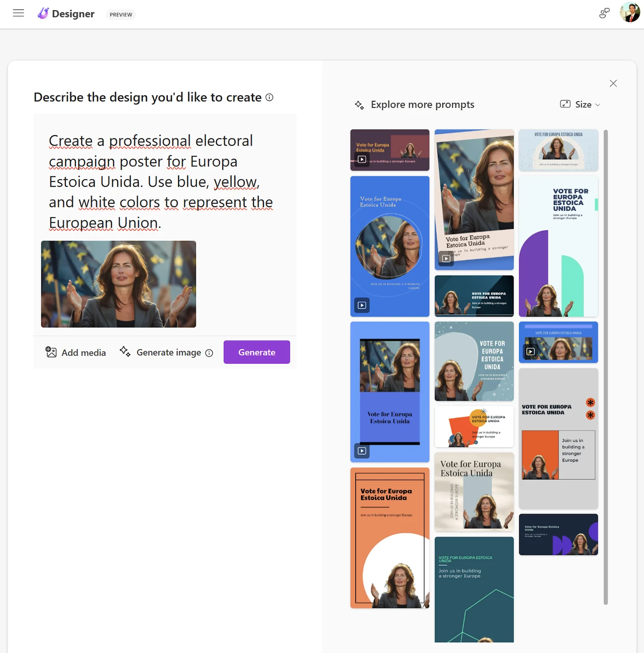Click the Generate image sparkle icon
The height and width of the screenshot is (653, 644).
[125, 352]
